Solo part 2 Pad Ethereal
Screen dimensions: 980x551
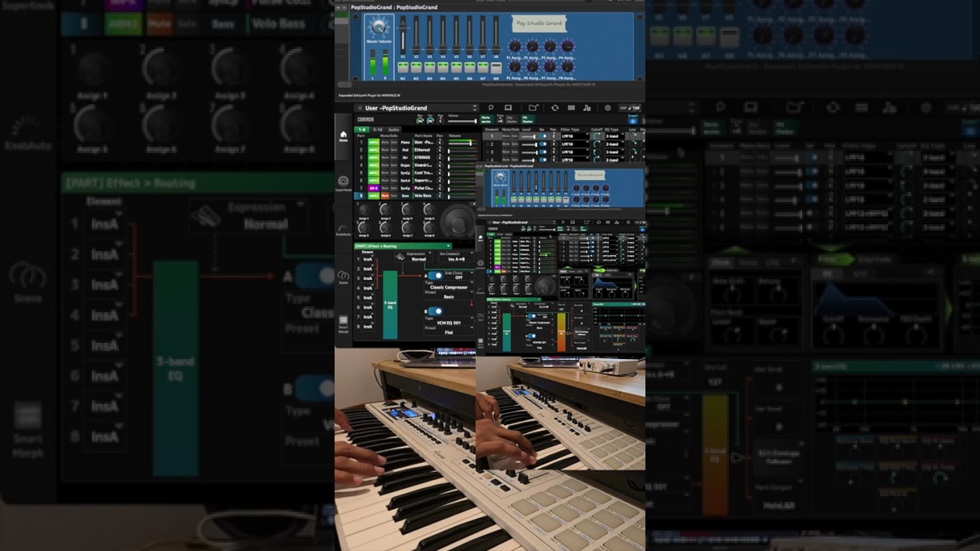coord(394,150)
